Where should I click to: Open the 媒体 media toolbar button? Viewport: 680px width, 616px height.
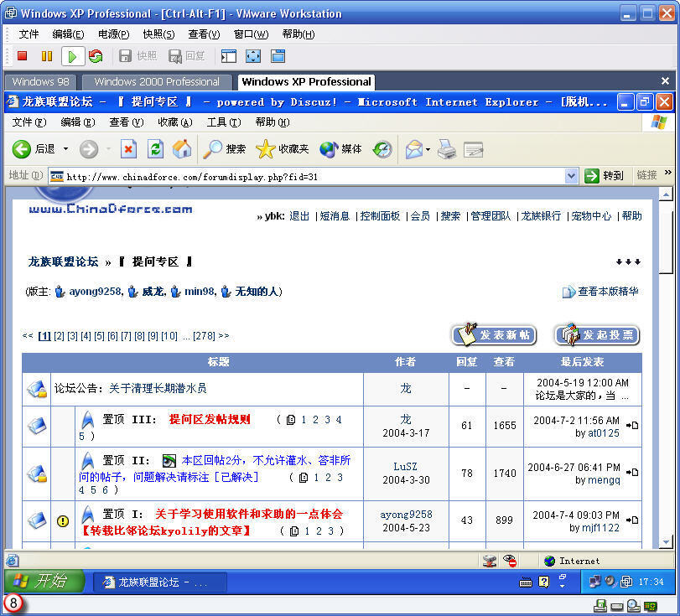[x=341, y=149]
